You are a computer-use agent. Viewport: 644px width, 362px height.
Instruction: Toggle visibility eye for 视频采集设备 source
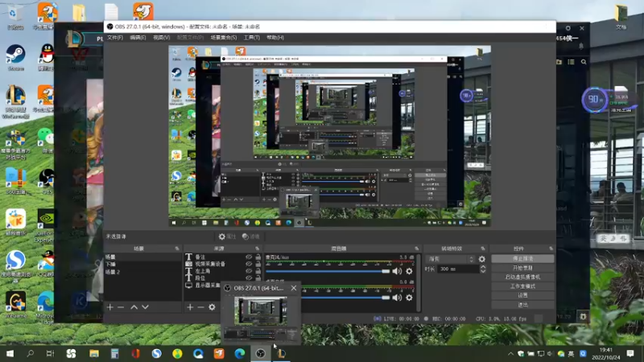[249, 264]
